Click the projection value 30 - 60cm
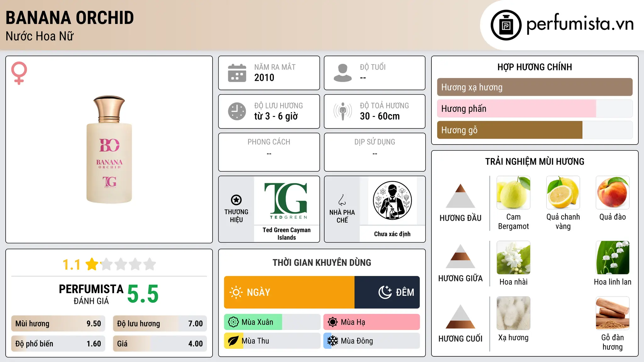The height and width of the screenshot is (362, 644). coord(380,116)
